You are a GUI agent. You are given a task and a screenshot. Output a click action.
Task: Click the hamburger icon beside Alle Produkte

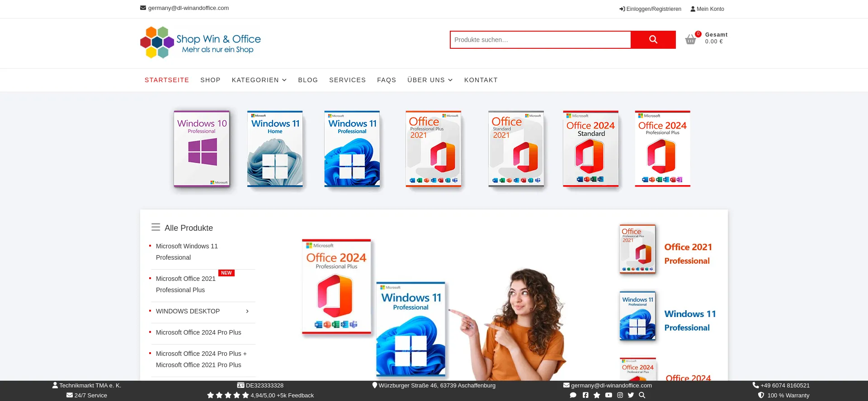[x=156, y=227]
